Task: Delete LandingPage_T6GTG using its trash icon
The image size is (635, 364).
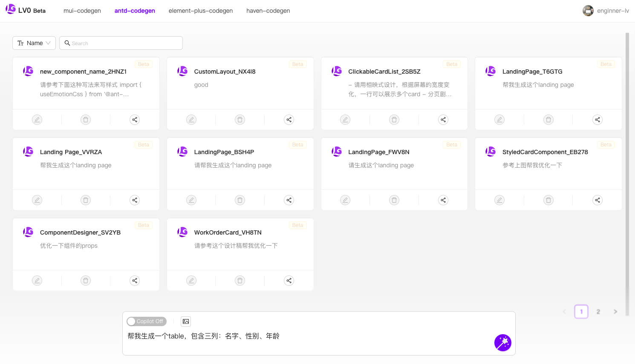Action: coord(548,120)
